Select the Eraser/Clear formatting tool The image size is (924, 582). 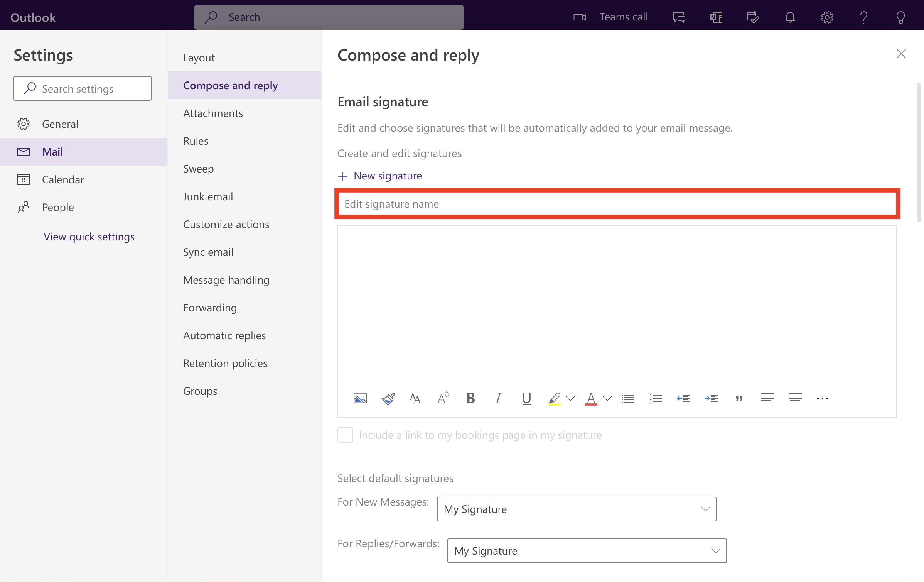[388, 398]
